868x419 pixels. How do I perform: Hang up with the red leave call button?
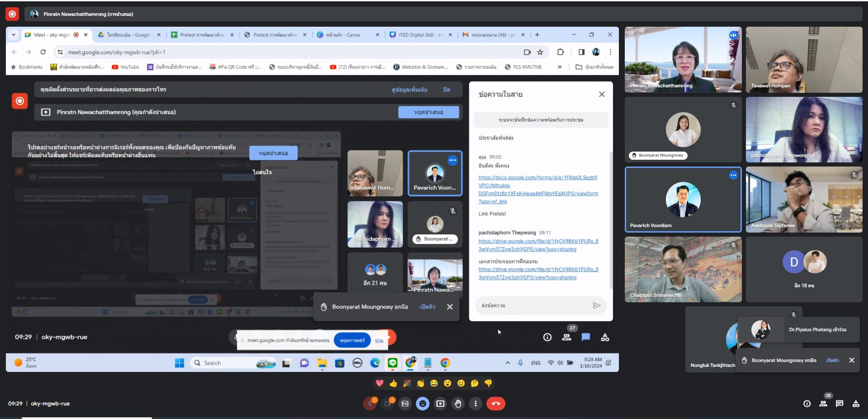pos(496,404)
